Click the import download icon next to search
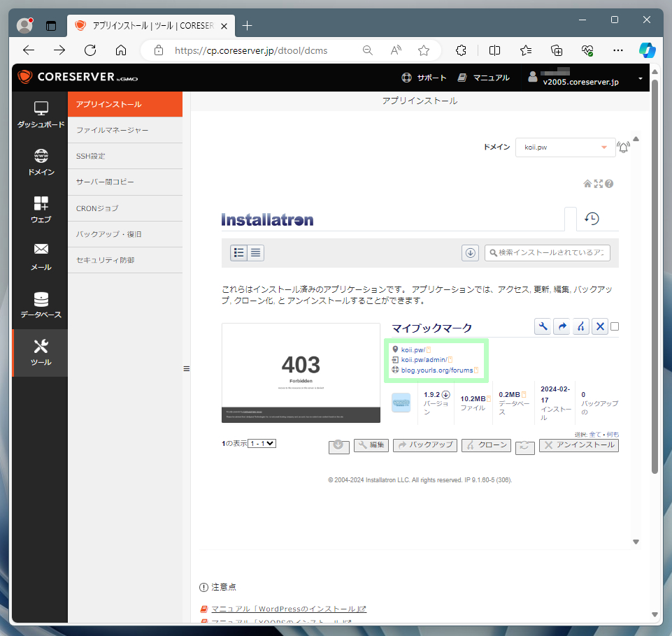The image size is (672, 636). tap(470, 253)
